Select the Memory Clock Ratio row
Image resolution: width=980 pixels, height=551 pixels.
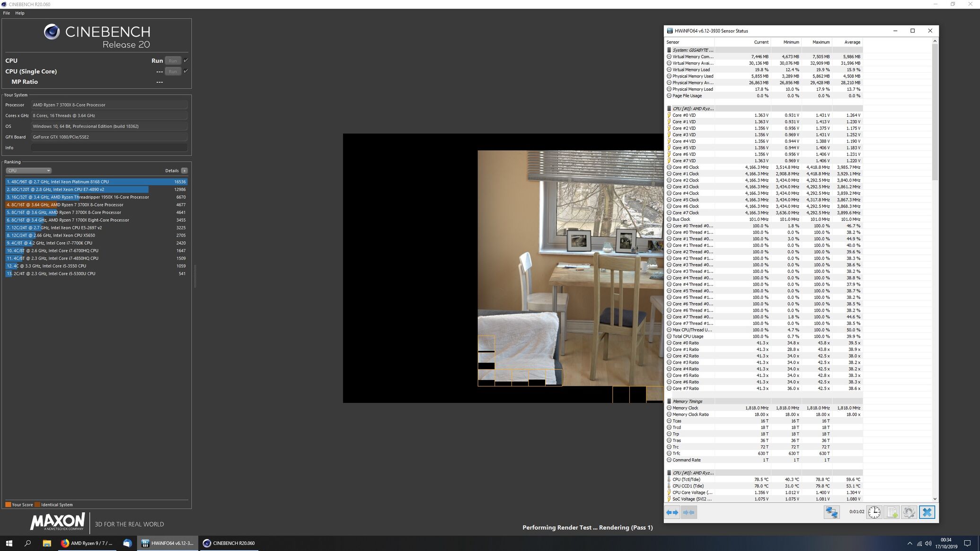[763, 414]
